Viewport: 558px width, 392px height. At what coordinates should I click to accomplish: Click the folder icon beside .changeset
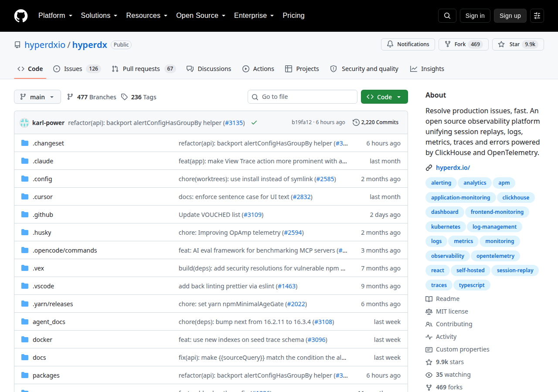pos(25,143)
